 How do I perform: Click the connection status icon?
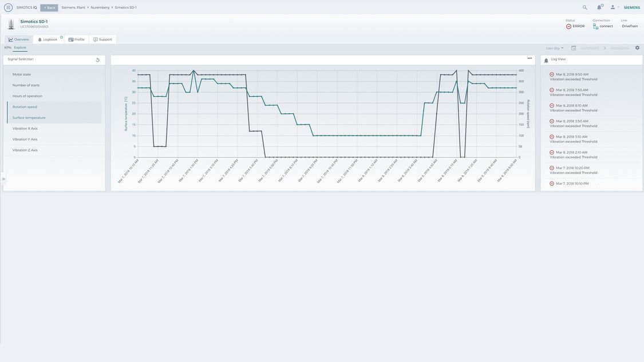[595, 26]
